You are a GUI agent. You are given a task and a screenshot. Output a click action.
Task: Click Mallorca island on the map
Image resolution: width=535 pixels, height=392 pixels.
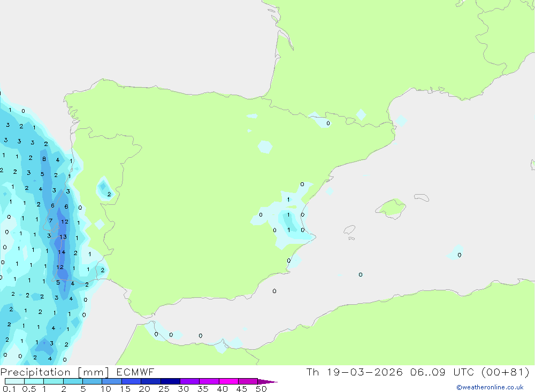point(391,207)
